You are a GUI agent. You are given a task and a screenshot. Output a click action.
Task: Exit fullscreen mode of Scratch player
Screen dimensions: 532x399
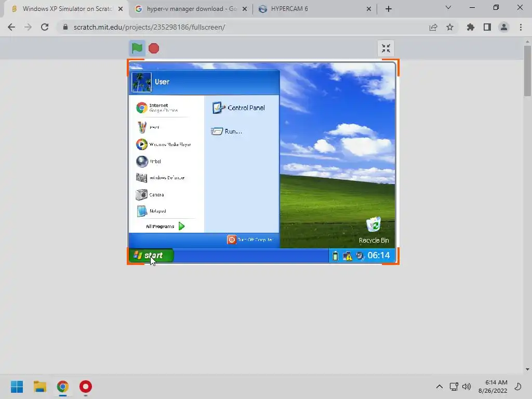point(386,48)
